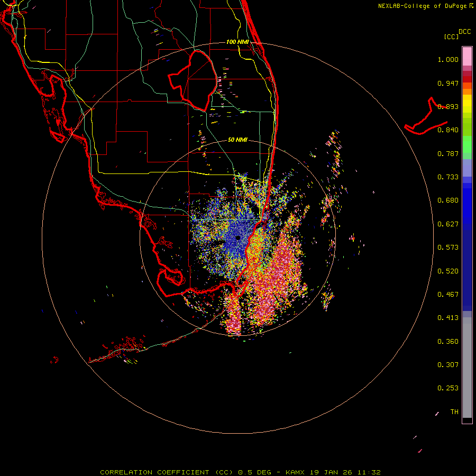Click the 0.360 color scale value
Viewport: 476px width, 476px height.
click(x=448, y=342)
